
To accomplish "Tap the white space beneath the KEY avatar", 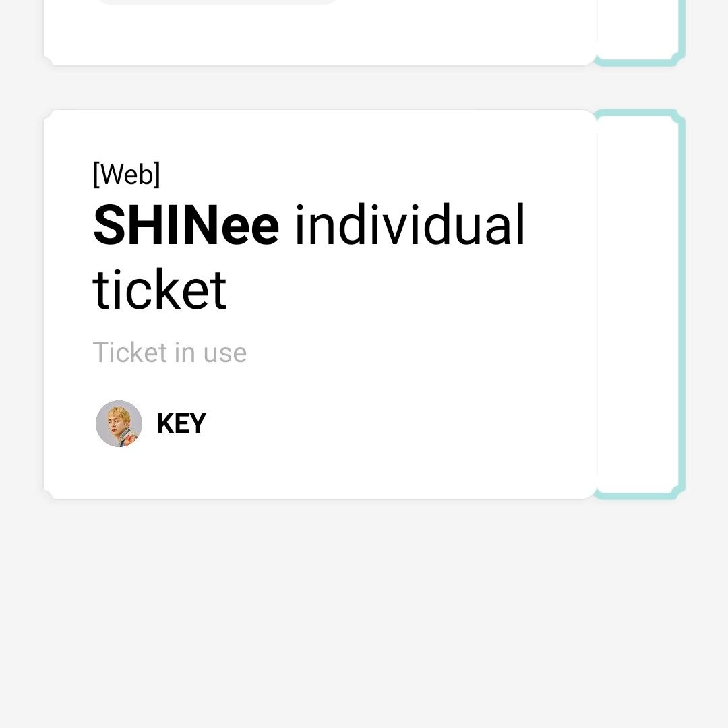I will tap(119, 473).
